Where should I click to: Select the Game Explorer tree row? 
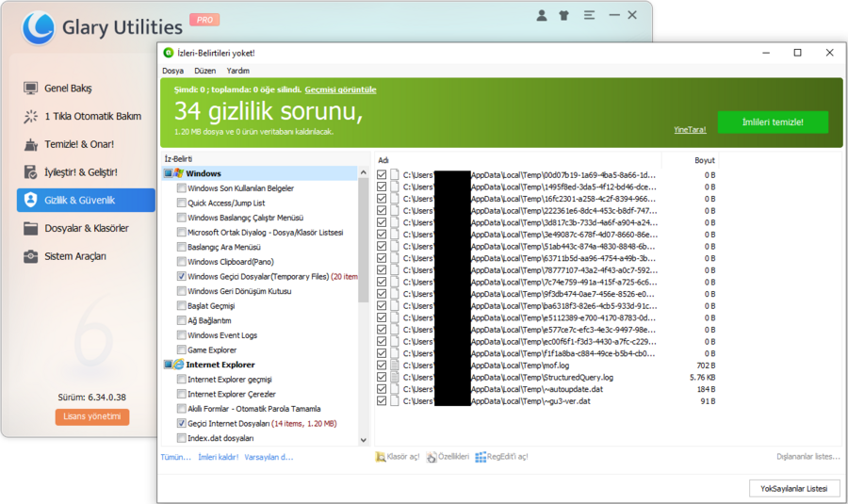click(x=212, y=350)
